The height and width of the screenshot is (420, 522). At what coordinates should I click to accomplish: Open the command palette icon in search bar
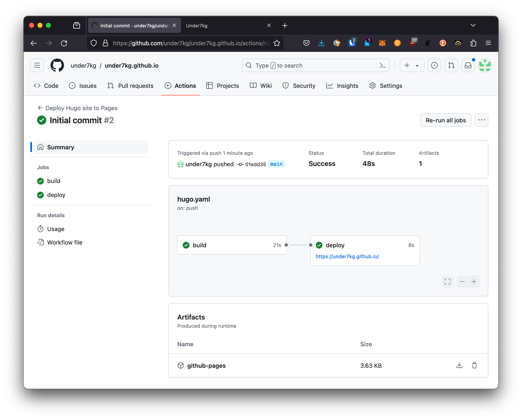click(382, 65)
